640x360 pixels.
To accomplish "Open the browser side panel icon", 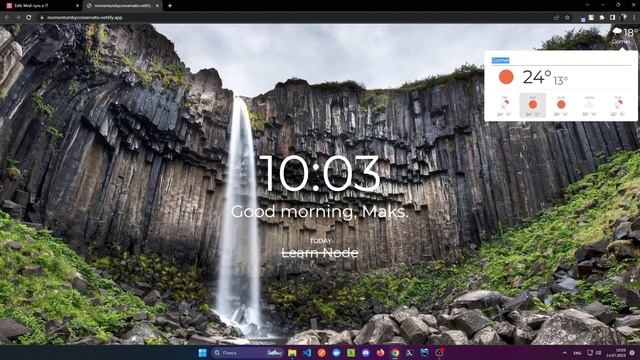I will point(612,18).
